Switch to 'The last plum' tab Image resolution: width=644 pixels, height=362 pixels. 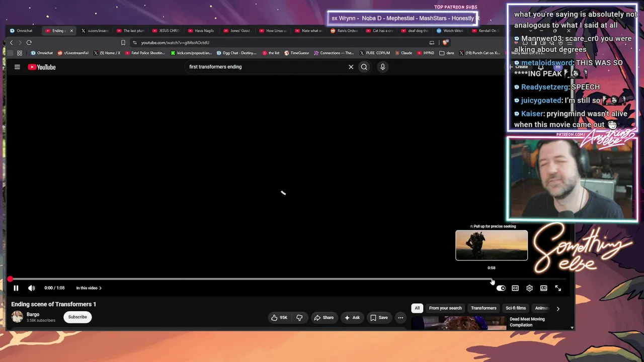(x=131, y=31)
